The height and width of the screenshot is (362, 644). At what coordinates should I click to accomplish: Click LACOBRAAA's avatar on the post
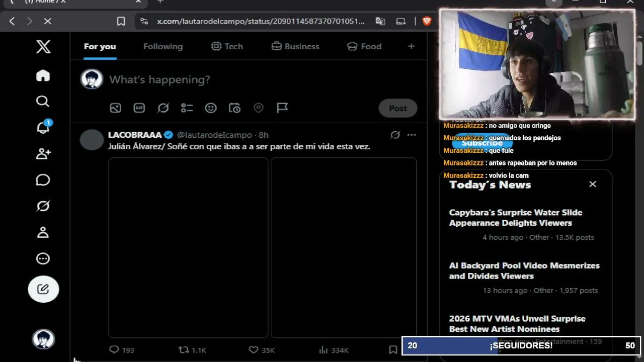pos(92,140)
